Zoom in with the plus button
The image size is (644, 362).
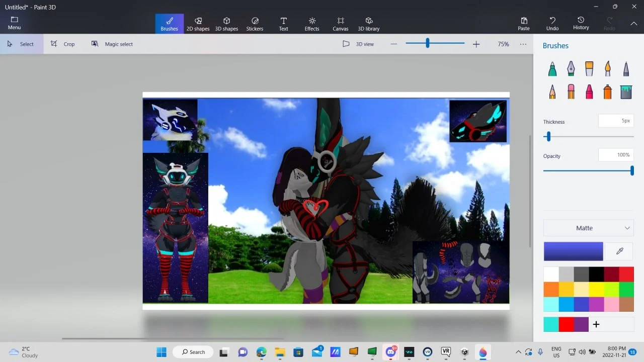[476, 44]
